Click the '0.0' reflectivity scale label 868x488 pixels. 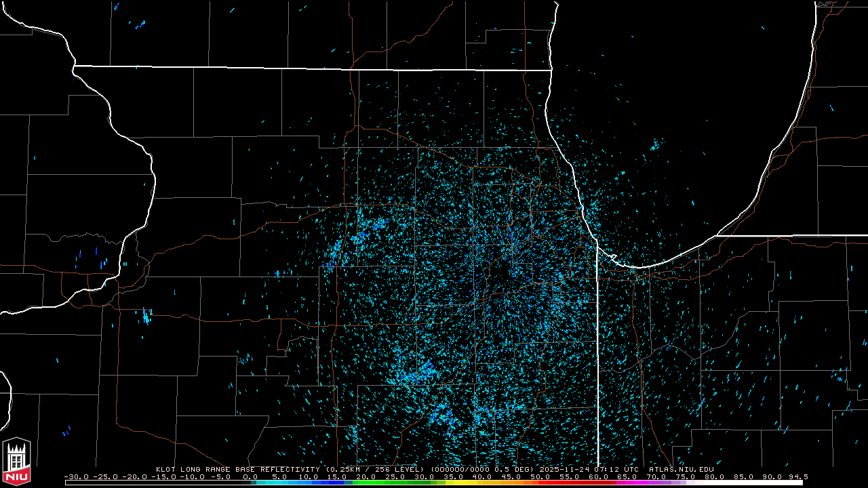[250, 477]
